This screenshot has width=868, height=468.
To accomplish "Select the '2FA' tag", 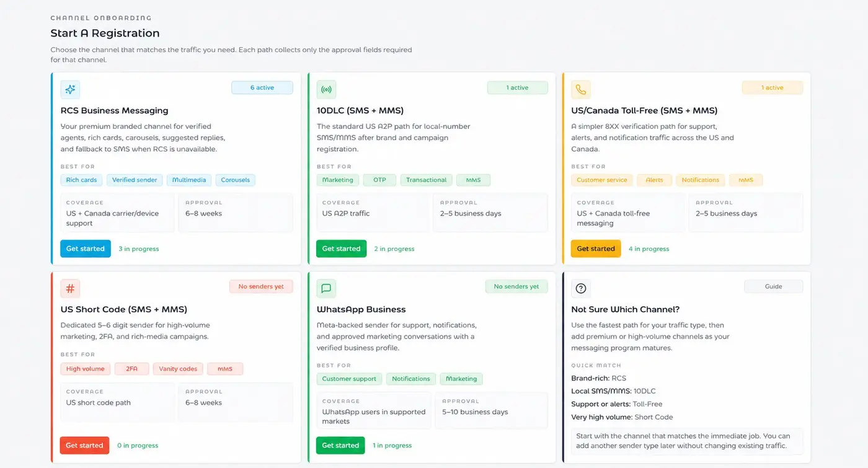I will (131, 369).
